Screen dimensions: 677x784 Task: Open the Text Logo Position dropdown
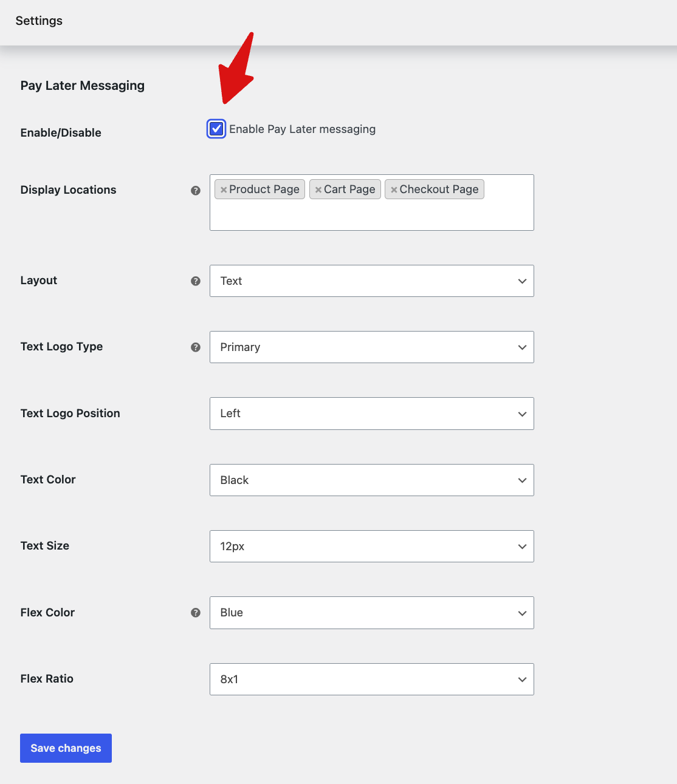tap(372, 414)
